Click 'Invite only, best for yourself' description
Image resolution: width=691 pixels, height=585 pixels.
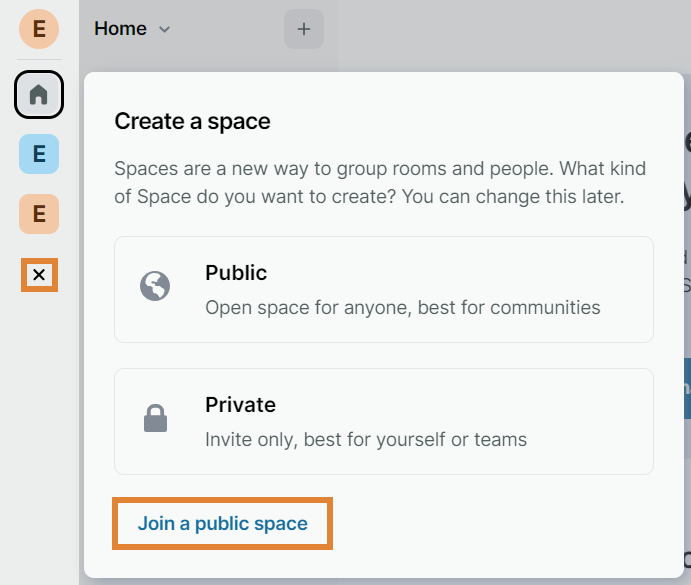coord(365,440)
